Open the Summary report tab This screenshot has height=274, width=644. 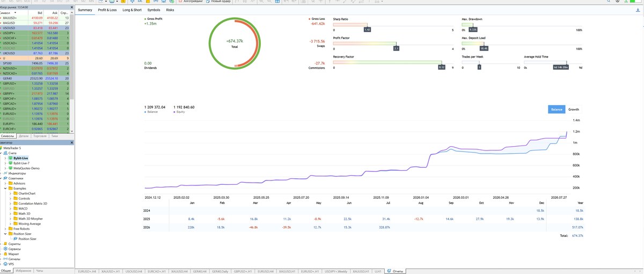[85, 10]
